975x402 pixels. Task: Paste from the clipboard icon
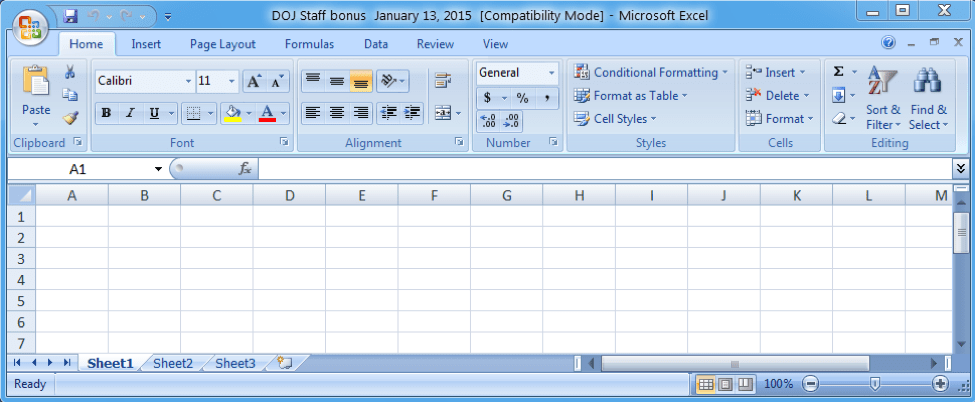pos(35,81)
